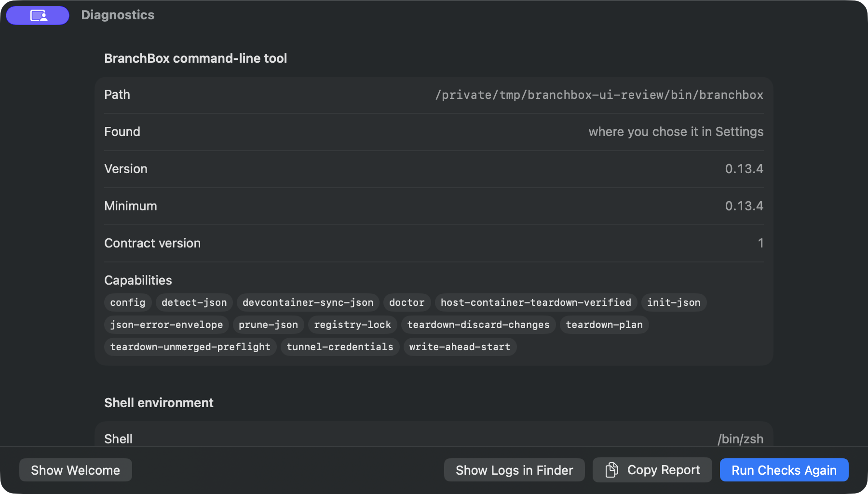Image resolution: width=868 pixels, height=494 pixels.
Task: Click the 'write-ahead-start' capability tag
Action: 460,347
